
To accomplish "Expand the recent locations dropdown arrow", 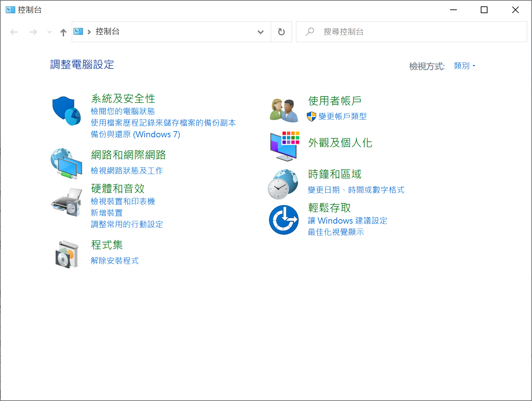I will click(x=50, y=32).
